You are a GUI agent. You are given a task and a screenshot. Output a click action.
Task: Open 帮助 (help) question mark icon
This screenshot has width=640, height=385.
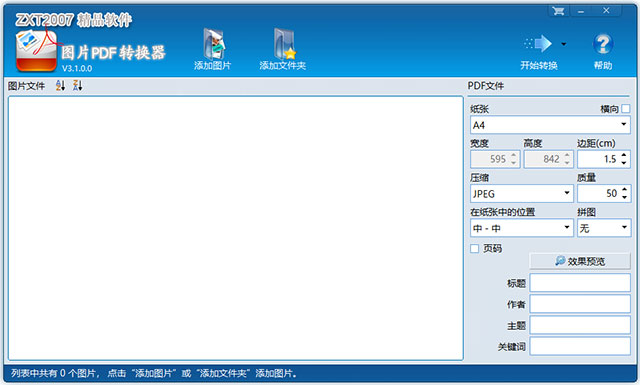pyautogui.click(x=603, y=44)
